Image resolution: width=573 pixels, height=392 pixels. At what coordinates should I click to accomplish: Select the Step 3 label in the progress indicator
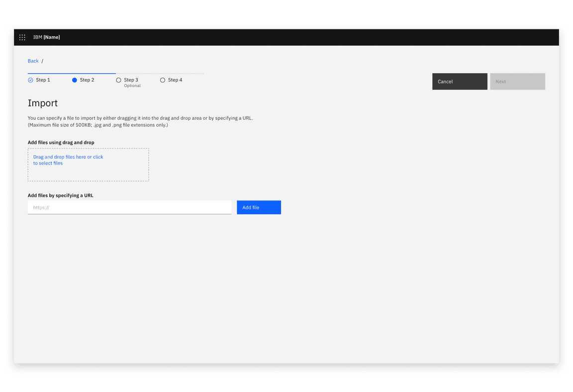[131, 80]
